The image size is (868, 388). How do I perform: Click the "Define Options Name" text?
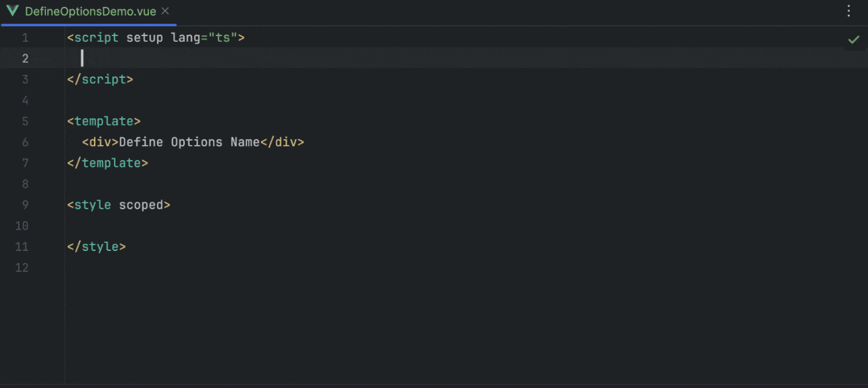189,142
